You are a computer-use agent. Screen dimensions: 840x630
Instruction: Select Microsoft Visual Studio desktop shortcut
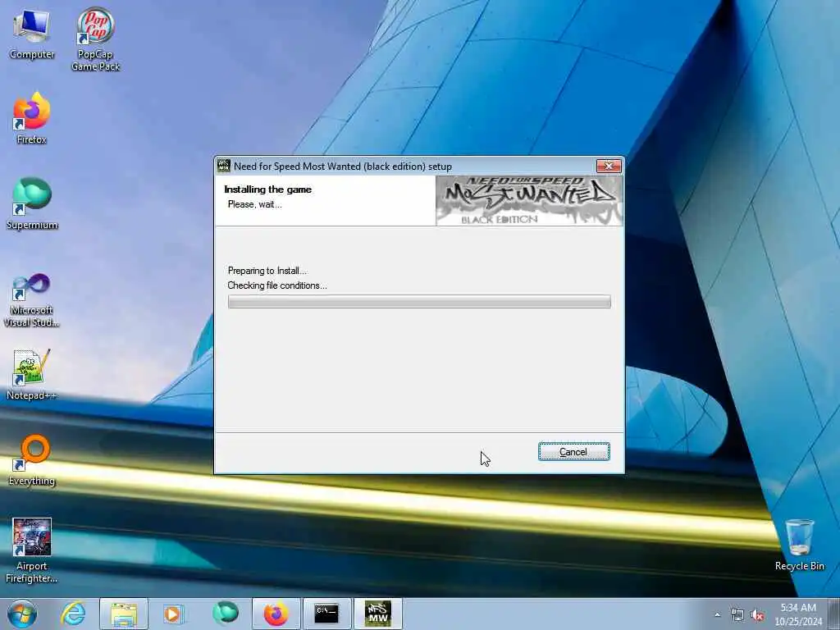click(32, 300)
